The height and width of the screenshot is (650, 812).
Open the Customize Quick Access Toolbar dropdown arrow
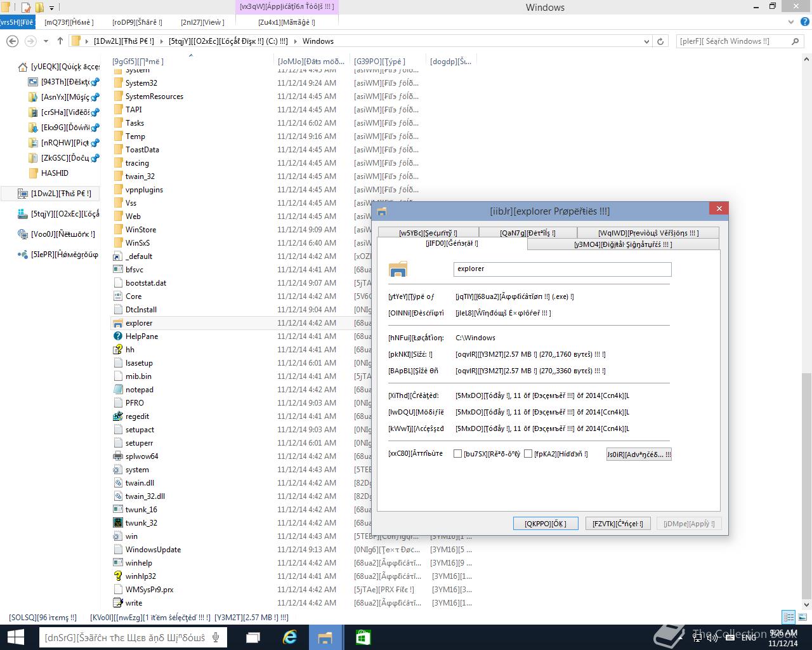pyautogui.click(x=51, y=8)
